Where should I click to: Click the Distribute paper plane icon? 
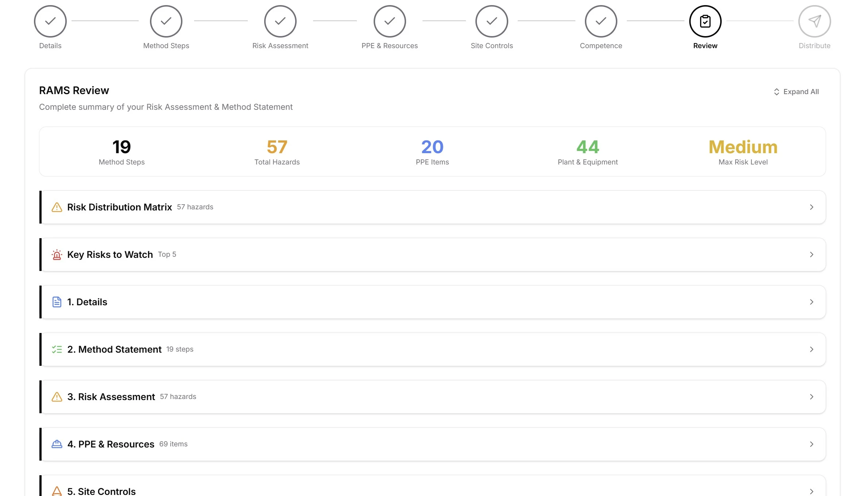pos(814,21)
